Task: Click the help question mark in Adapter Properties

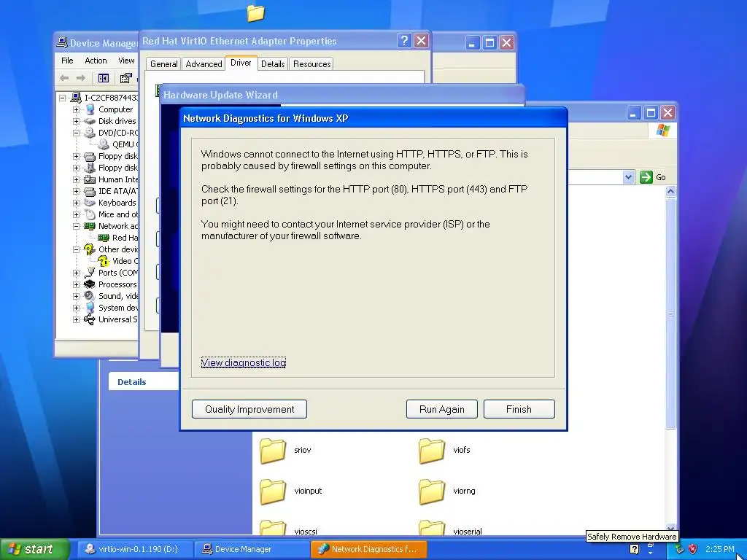Action: coord(404,41)
